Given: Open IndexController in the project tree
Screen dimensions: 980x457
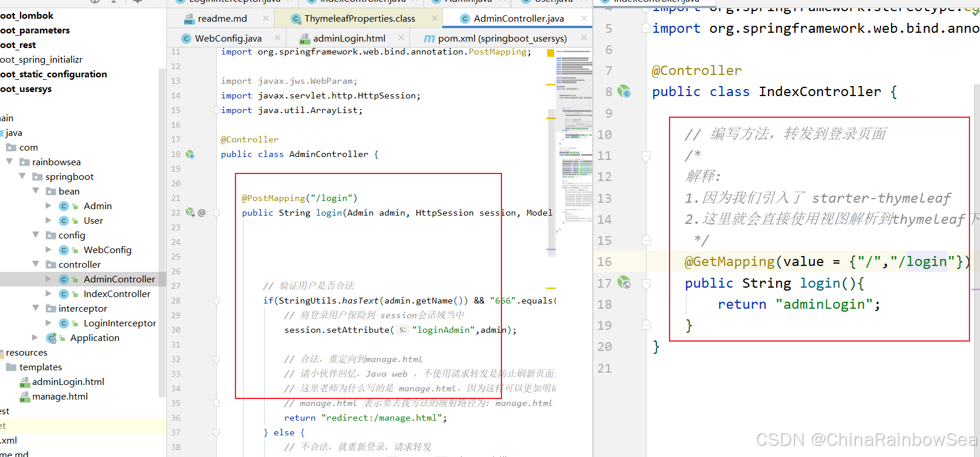Looking at the screenshot, I should click(x=117, y=294).
